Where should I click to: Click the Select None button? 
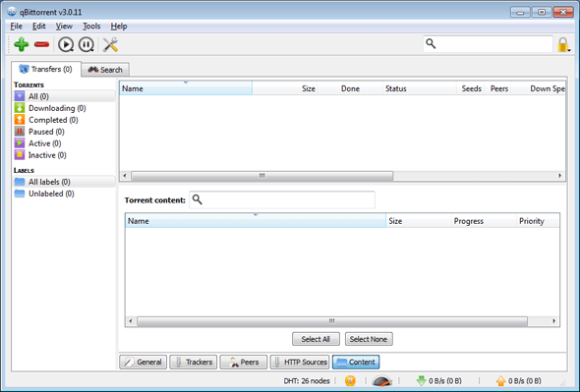click(x=369, y=339)
